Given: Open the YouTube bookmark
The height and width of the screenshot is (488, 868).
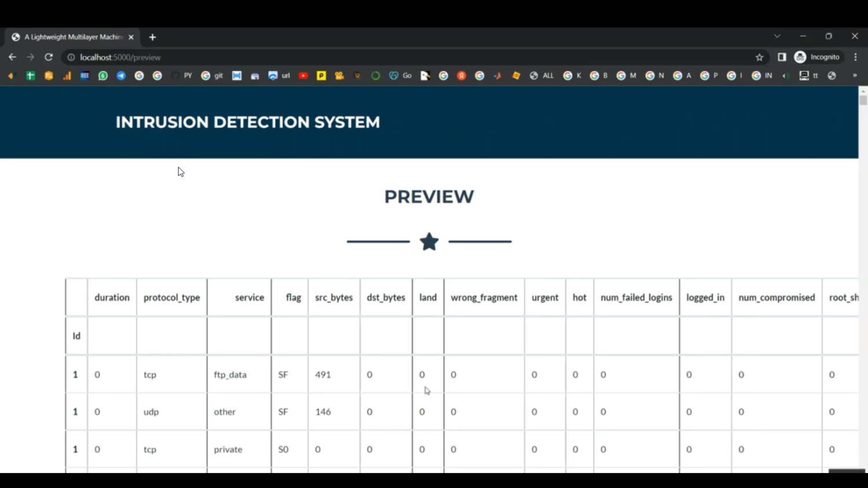Looking at the screenshot, I should [303, 76].
